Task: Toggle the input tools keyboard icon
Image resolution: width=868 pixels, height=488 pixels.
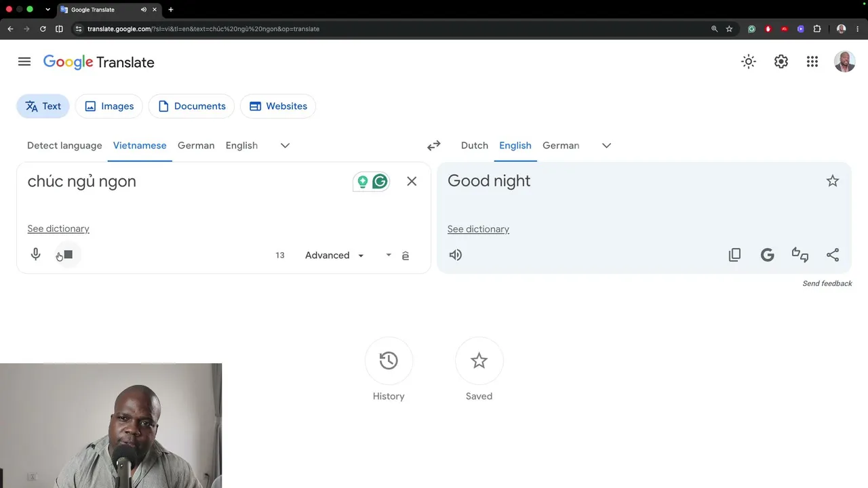Action: pos(406,256)
